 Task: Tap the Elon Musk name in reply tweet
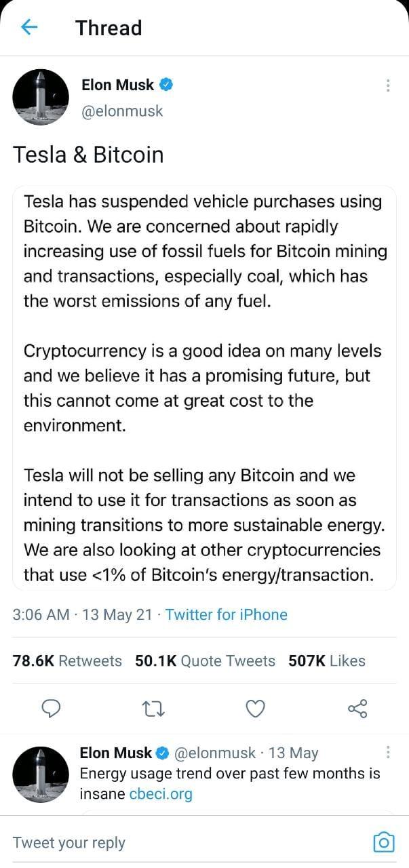115,753
